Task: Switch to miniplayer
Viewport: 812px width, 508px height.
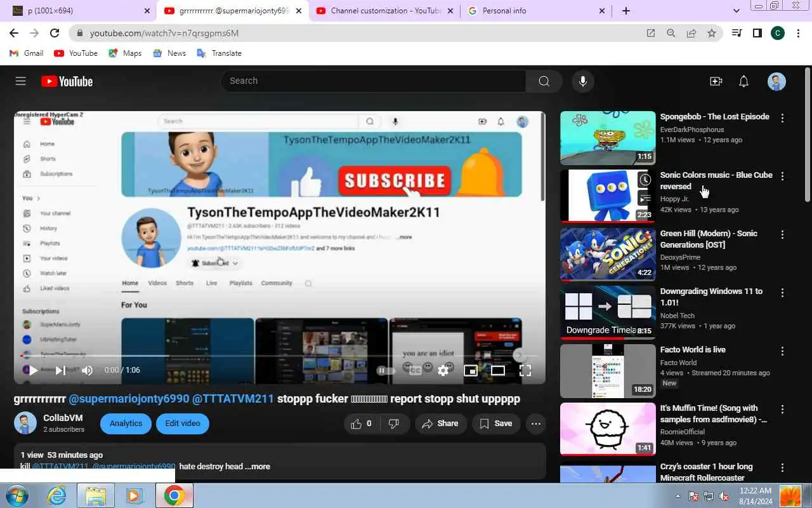Action: click(x=471, y=370)
